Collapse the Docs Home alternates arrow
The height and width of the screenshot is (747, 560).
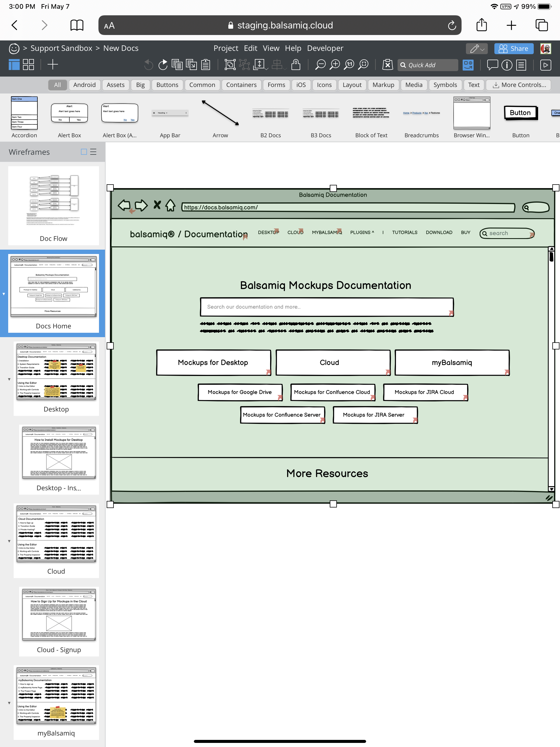point(4,294)
